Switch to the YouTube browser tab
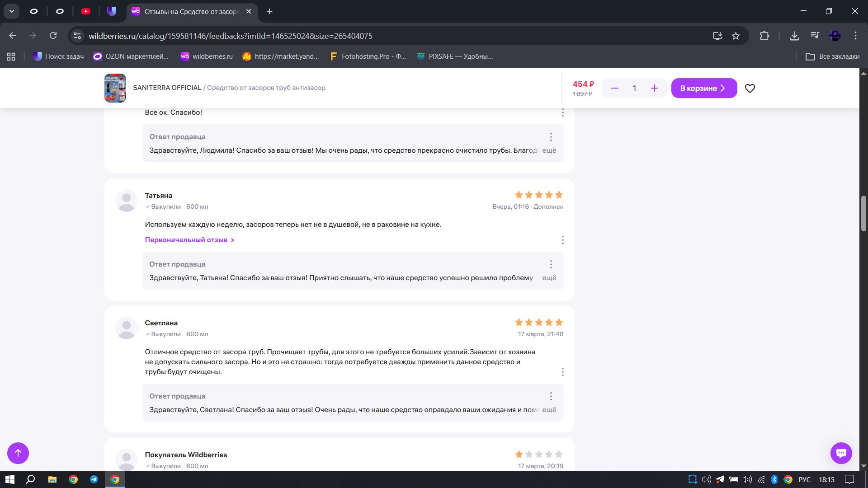The width and height of the screenshot is (868, 488). [86, 11]
